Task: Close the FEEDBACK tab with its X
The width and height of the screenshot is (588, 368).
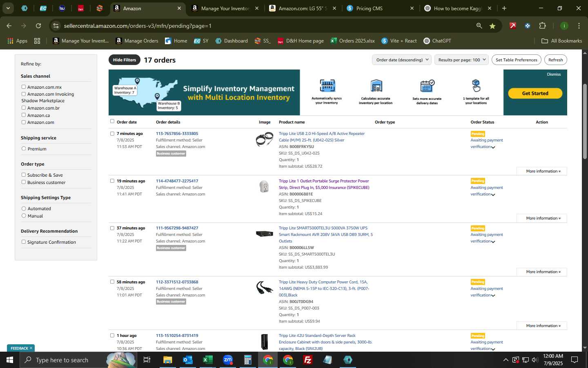Action: [31, 348]
